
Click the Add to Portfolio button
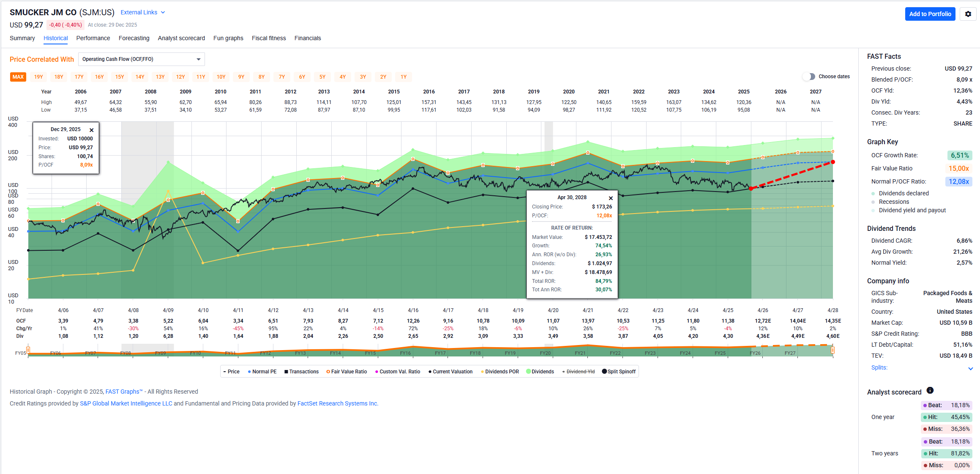[x=930, y=14]
